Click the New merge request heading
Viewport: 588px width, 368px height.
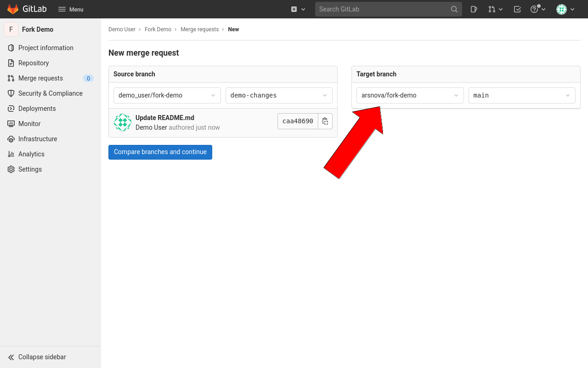coord(144,53)
